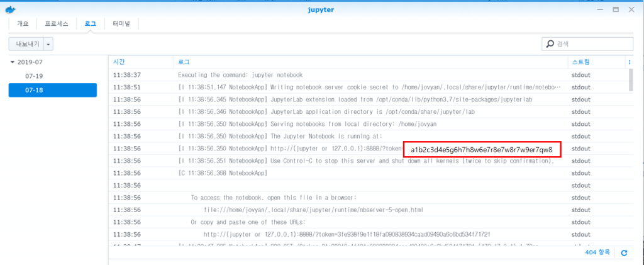Select 'The Jupyter Notebook is running at' row

(x=369, y=137)
